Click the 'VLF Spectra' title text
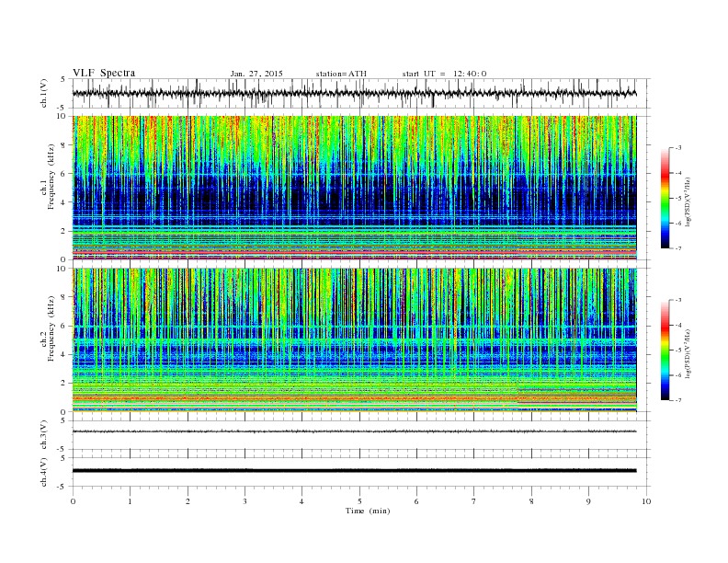Image resolution: width=728 pixels, height=563 pixels. pyautogui.click(x=104, y=73)
